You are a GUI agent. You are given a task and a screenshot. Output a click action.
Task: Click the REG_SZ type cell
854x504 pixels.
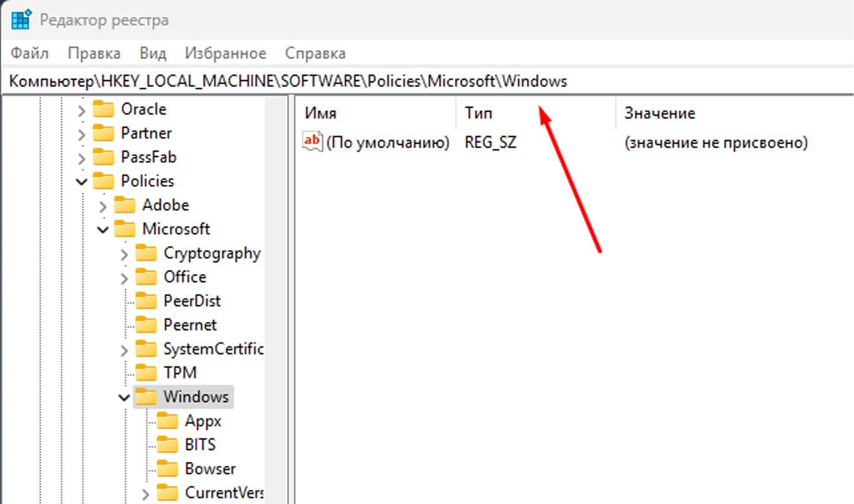click(x=490, y=143)
